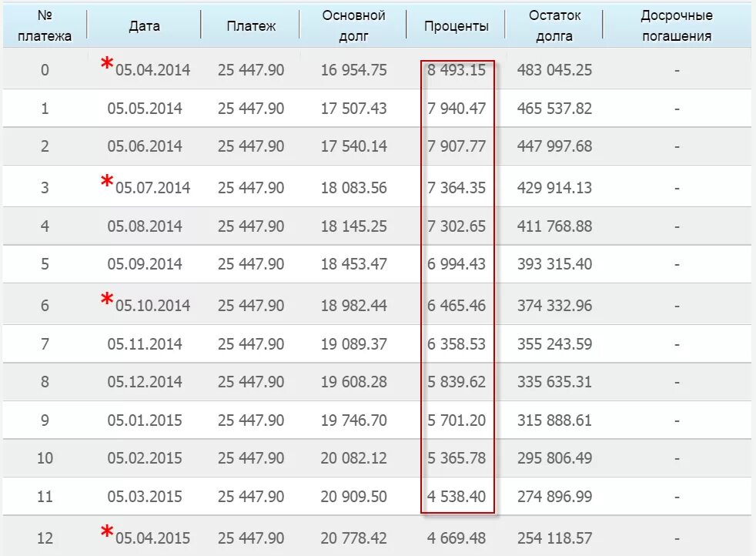The width and height of the screenshot is (756, 556).
Task: Click the "Досрочные погашения" column header
Action: click(676, 25)
